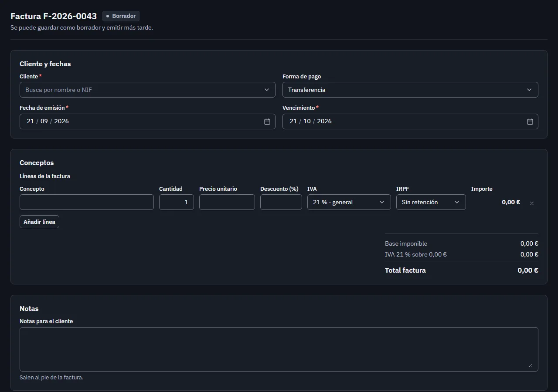The width and height of the screenshot is (558, 392).
Task: Open calendar picker for Vencimiento
Action: [x=530, y=122]
